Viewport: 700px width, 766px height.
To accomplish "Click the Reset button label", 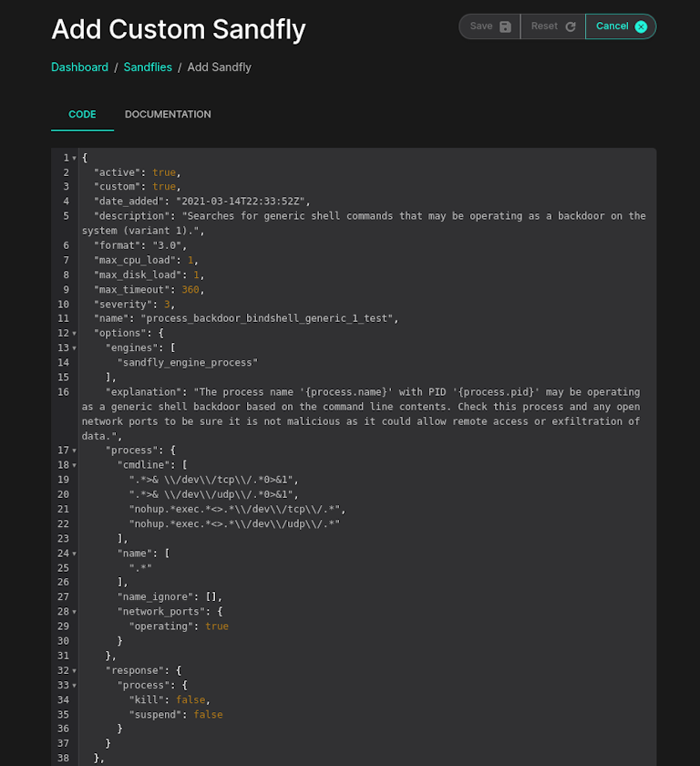I will click(x=544, y=26).
